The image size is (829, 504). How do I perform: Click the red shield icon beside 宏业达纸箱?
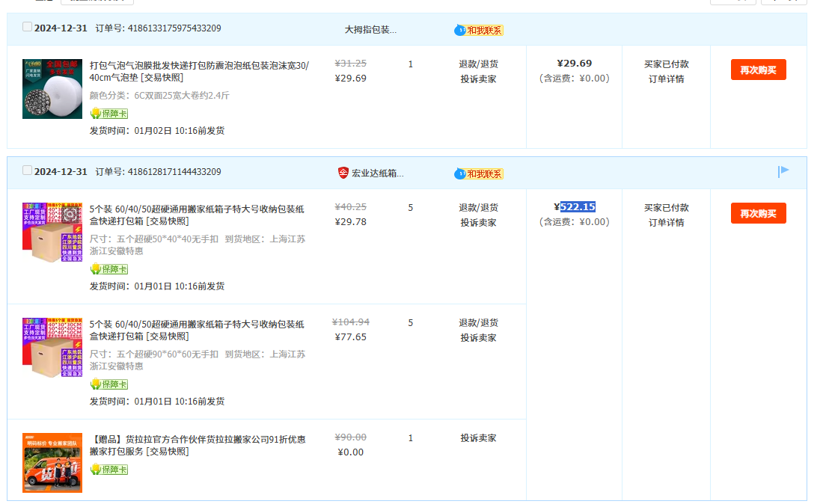click(343, 173)
